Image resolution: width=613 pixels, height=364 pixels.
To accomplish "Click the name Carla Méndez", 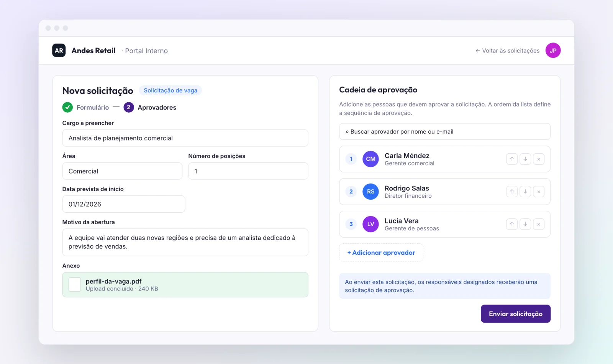I will click(x=407, y=156).
